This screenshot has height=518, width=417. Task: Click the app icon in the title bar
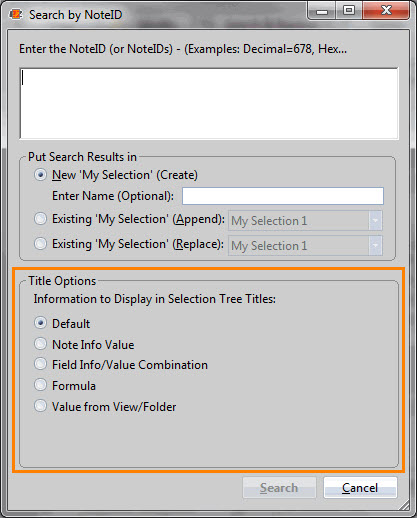16,14
